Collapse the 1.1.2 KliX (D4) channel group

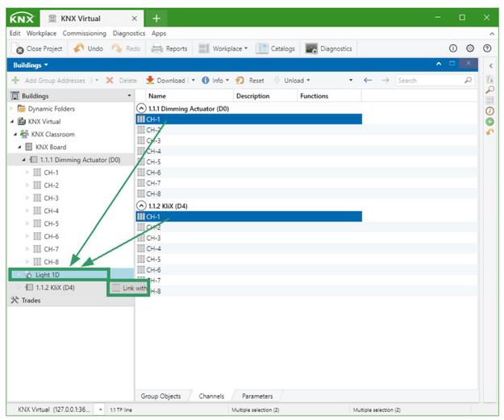142,206
